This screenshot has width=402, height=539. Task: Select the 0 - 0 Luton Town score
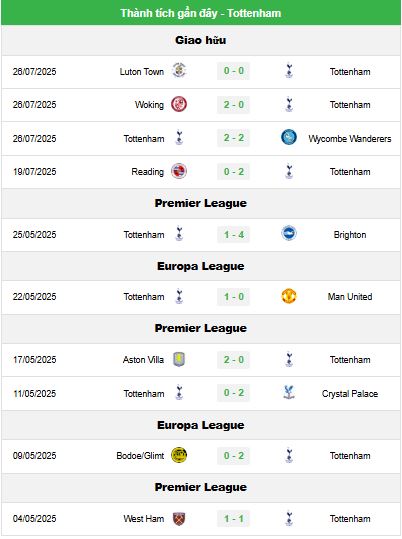point(233,71)
